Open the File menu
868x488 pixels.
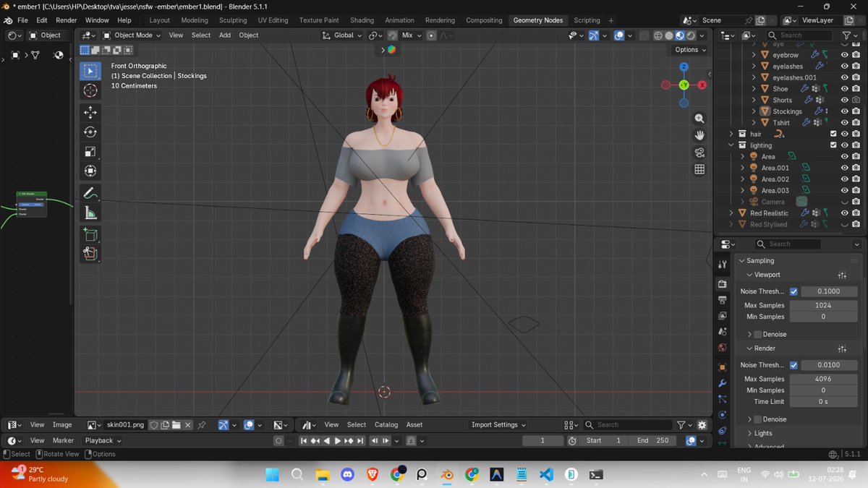(22, 20)
